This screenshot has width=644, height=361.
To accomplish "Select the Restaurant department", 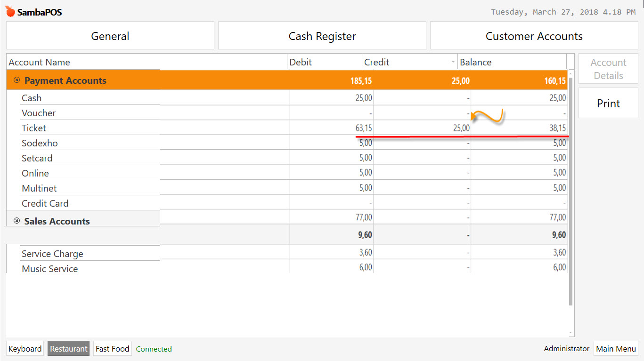I will coord(68,348).
